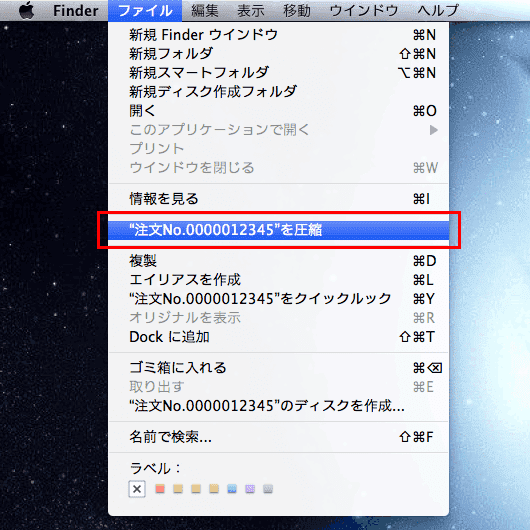Expand the このアプリケーションで開く submenu arrow
The width and height of the screenshot is (530, 530).
click(434, 130)
